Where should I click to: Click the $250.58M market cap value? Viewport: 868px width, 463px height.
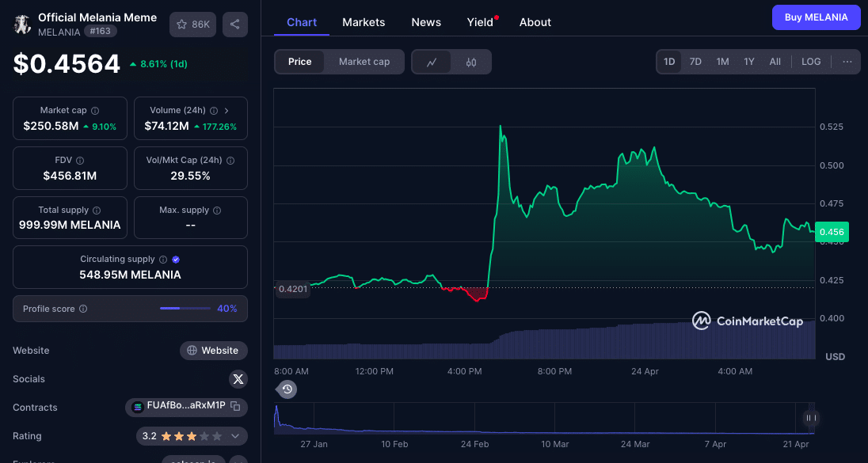coord(51,127)
